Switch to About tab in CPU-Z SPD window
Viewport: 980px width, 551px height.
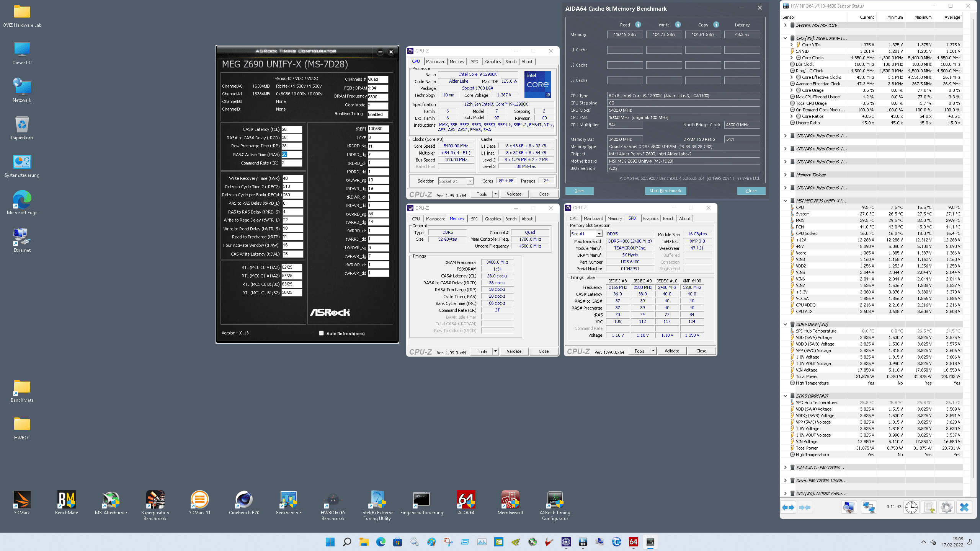pos(684,218)
